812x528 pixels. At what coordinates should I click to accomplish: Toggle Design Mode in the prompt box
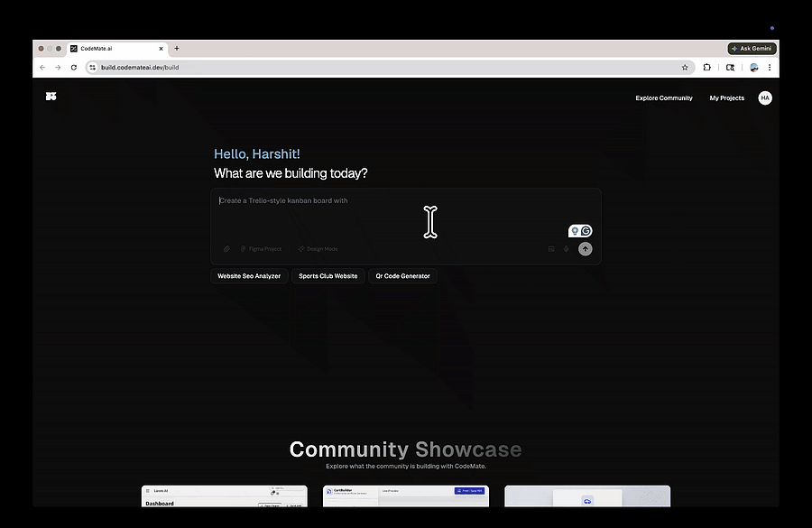(x=318, y=249)
